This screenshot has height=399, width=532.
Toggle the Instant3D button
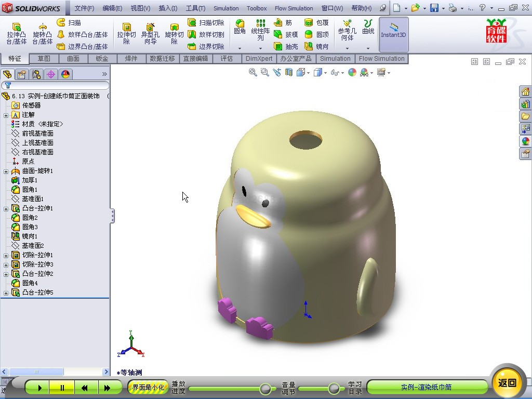click(x=393, y=30)
